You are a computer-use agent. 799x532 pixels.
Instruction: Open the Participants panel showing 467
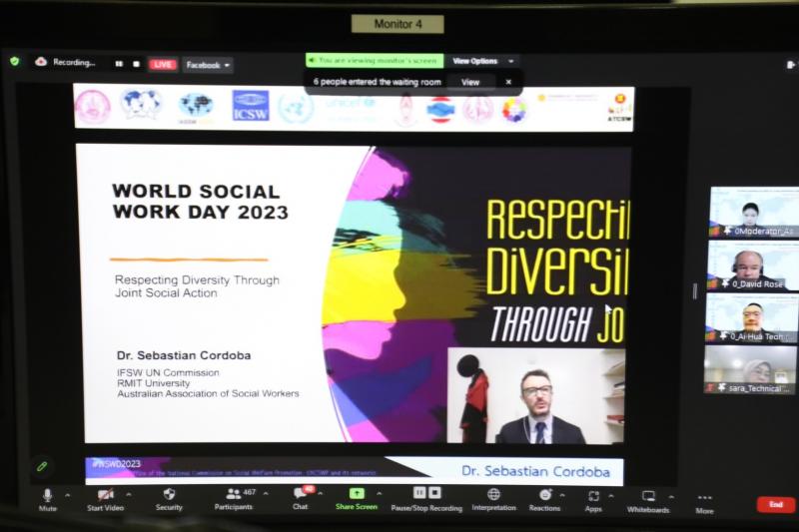pos(234,499)
